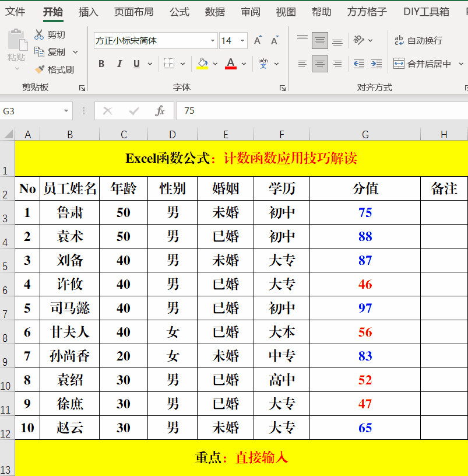Toggle Underline formatting

(136, 64)
